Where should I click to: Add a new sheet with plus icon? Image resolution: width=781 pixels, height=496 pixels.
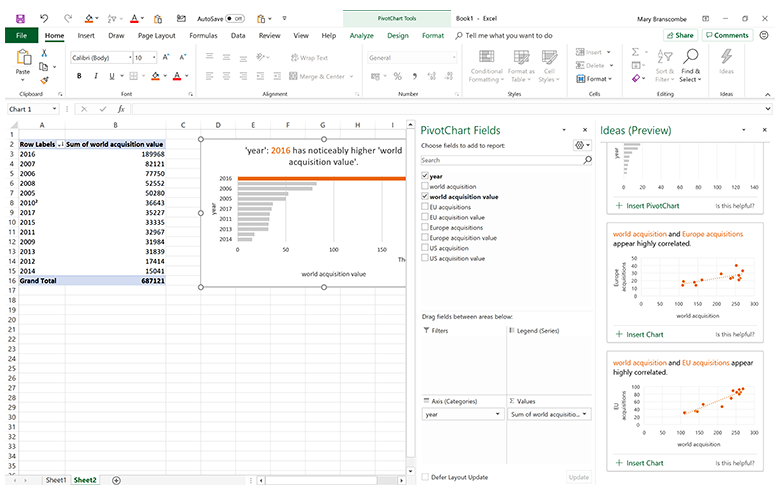(x=116, y=481)
